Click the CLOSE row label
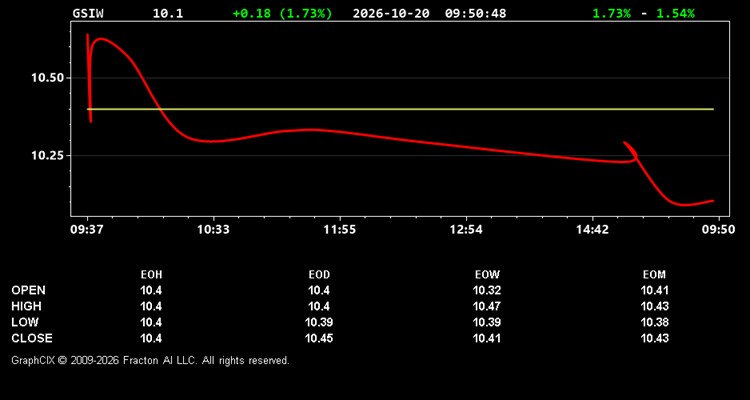The width and height of the screenshot is (750, 400). [x=32, y=338]
